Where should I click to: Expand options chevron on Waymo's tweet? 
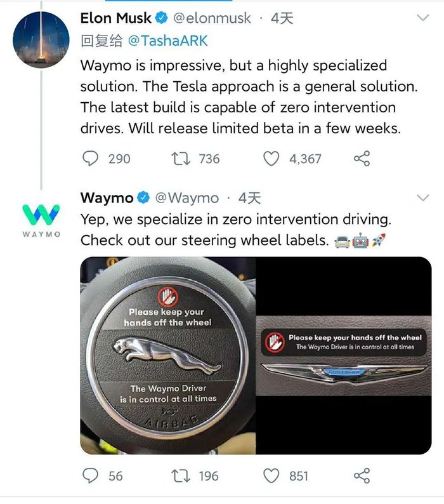[x=423, y=197]
